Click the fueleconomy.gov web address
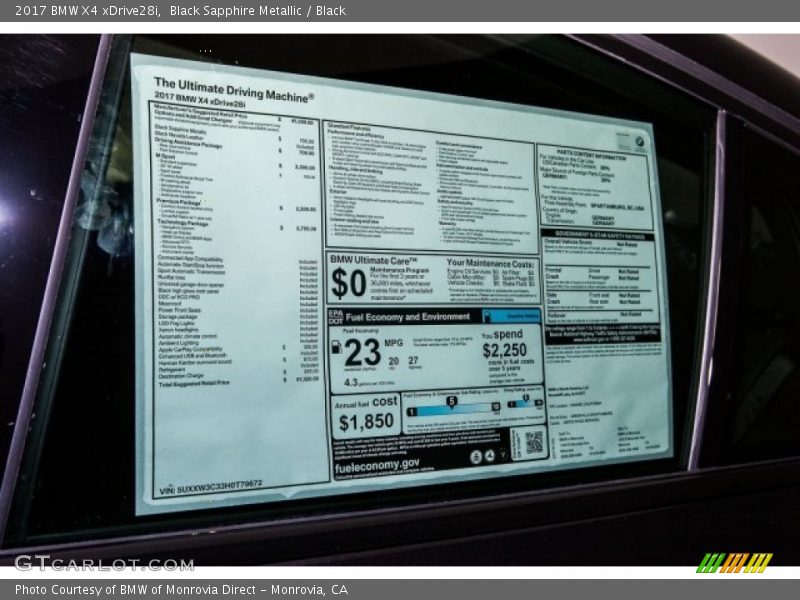Screen dimensions: 800x600 tap(377, 463)
